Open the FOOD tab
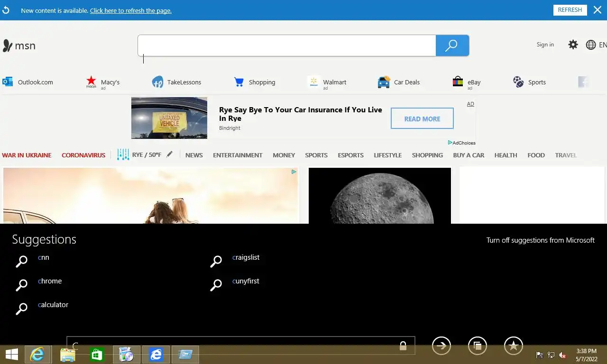607x364 pixels. point(536,155)
